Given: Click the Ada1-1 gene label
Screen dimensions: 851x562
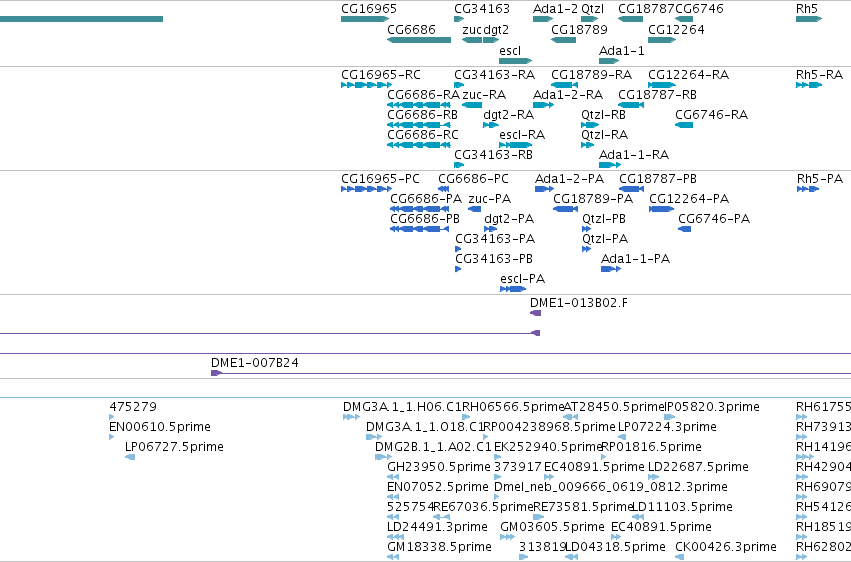Looking at the screenshot, I should point(621,50).
